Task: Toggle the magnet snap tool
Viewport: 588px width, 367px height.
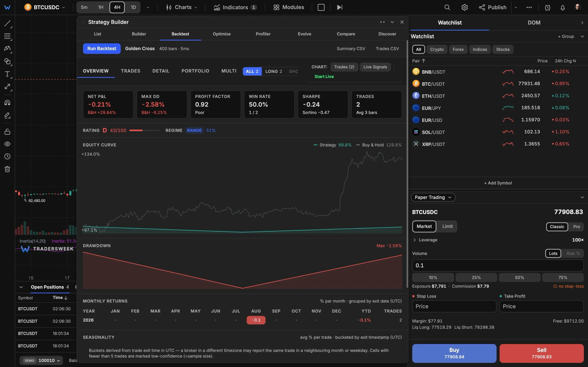Action: pyautogui.click(x=7, y=102)
